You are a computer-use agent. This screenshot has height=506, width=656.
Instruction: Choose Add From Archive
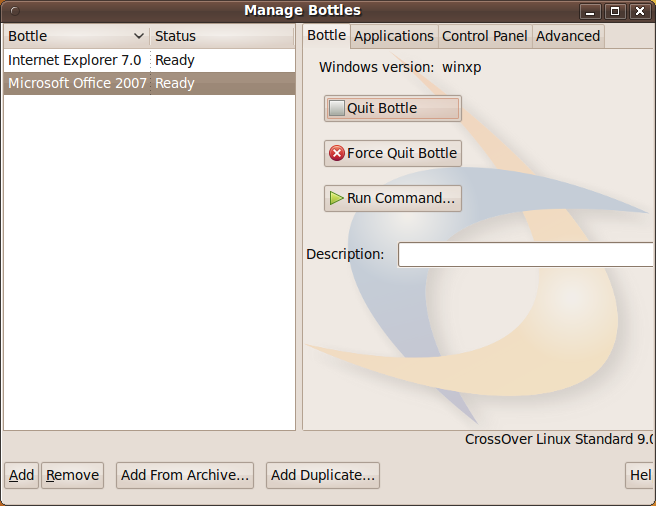185,475
